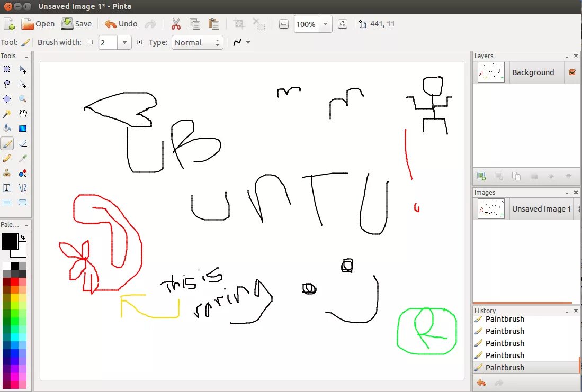Select the Paint Bucket tool
Image resolution: width=582 pixels, height=392 pixels.
[x=7, y=129]
